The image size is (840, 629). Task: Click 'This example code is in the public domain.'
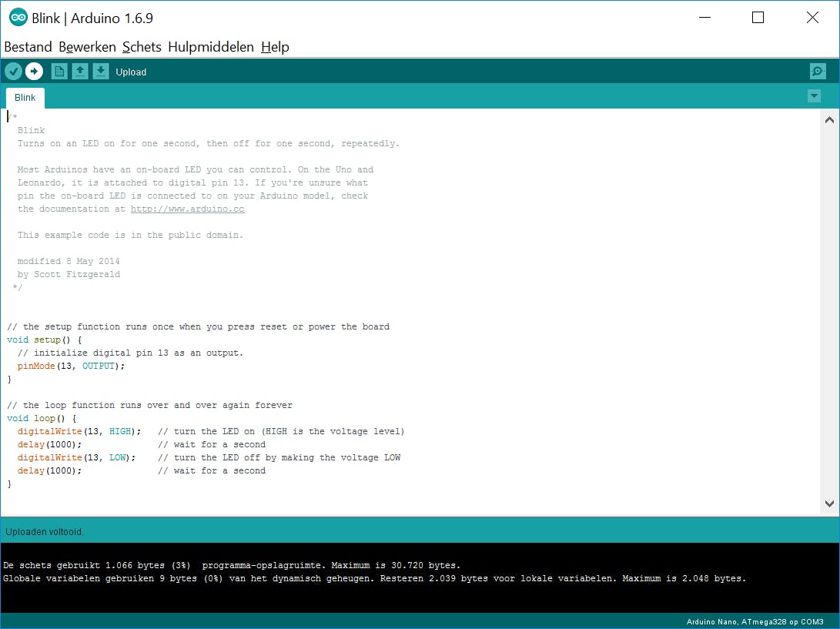pos(130,236)
